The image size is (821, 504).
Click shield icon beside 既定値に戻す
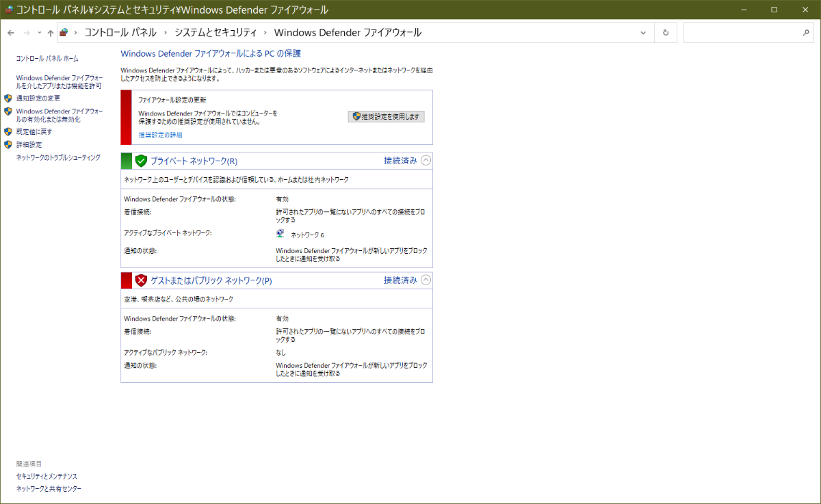click(x=8, y=131)
